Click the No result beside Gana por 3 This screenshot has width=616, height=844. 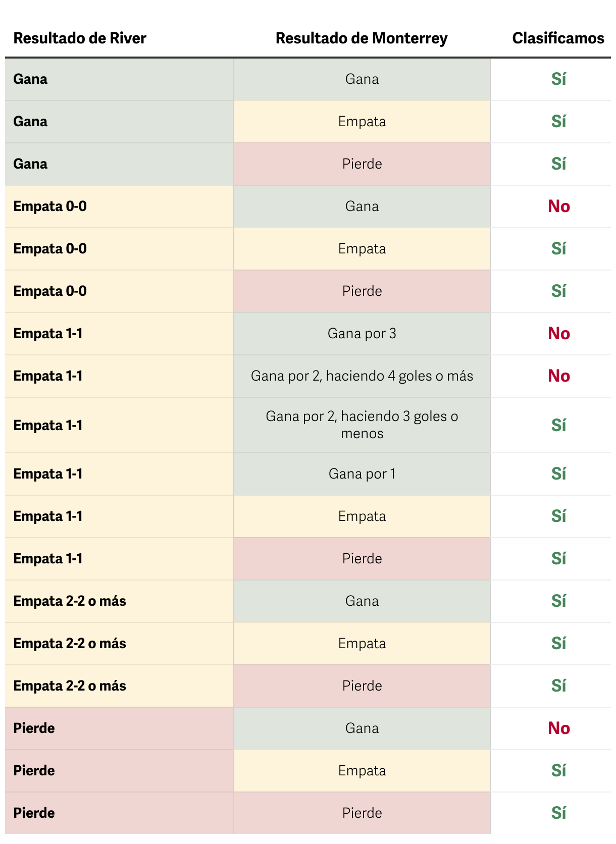pos(559,334)
